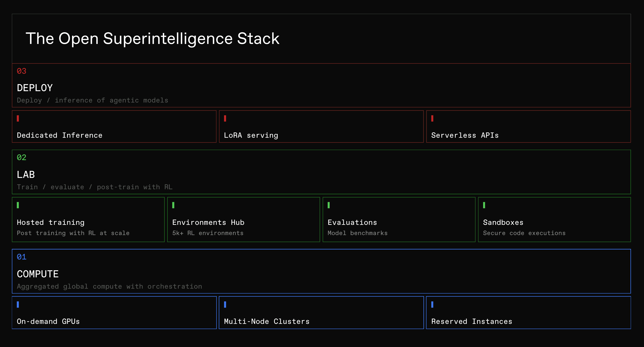
Task: Click the DEPLOY section heading
Action: [35, 88]
